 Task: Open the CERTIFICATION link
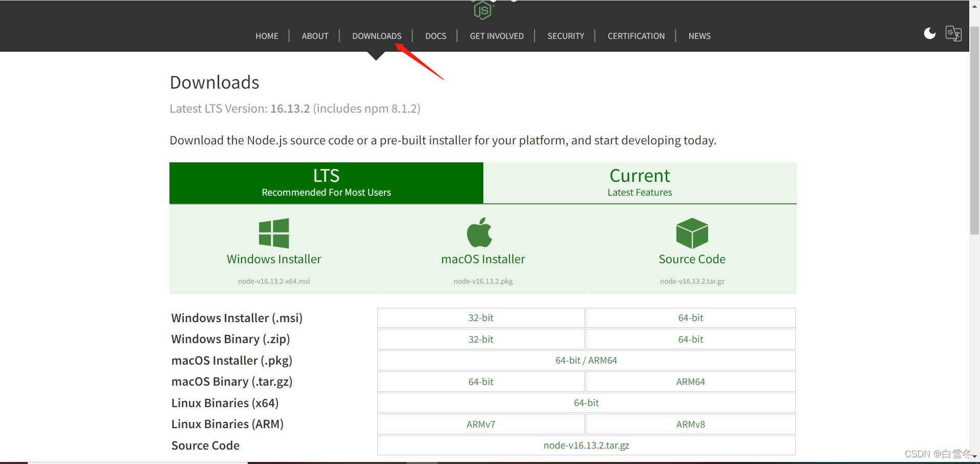coord(636,36)
